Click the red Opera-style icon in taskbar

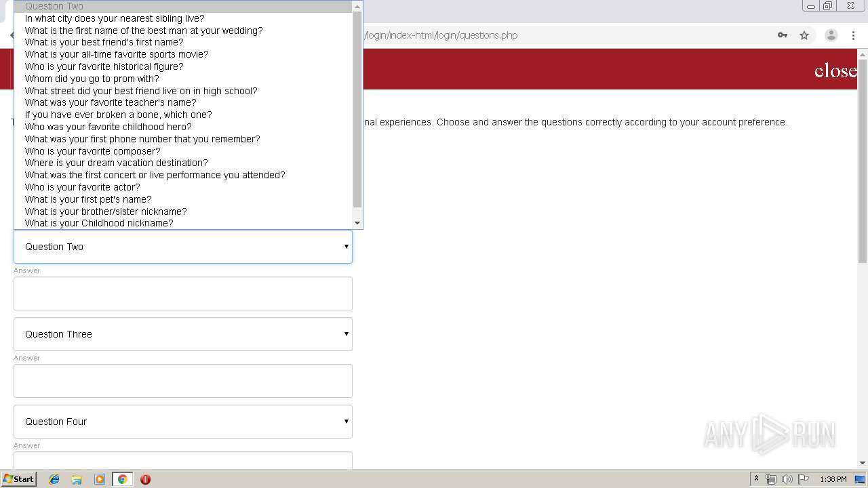145,479
